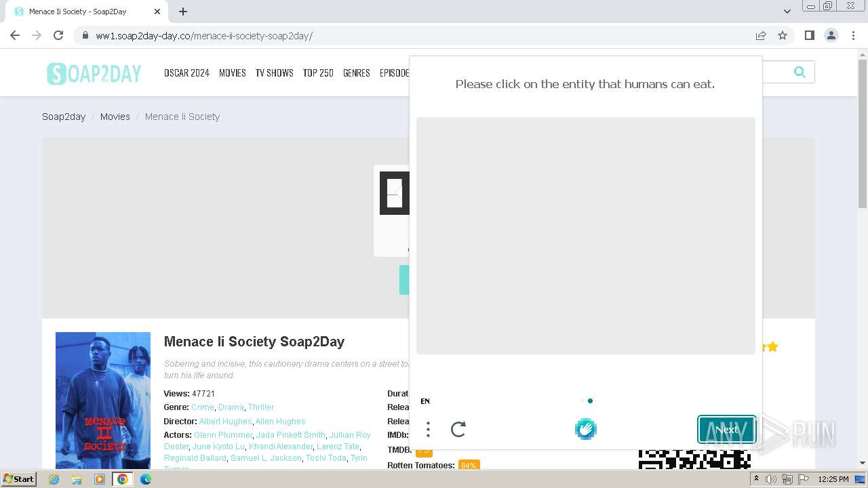Viewport: 868px width, 488px height.
Task: Open a new browser tab with plus icon
Action: [x=183, y=12]
